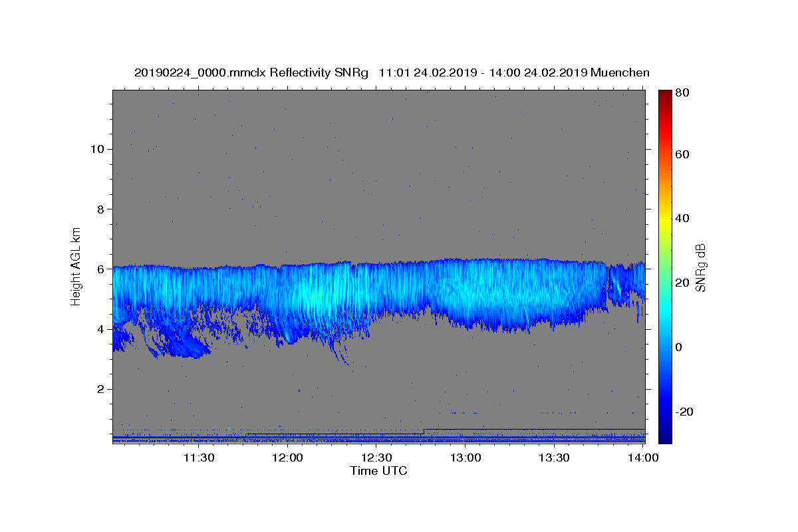Click the height tick label '6'
The image size is (798, 532).
100,269
